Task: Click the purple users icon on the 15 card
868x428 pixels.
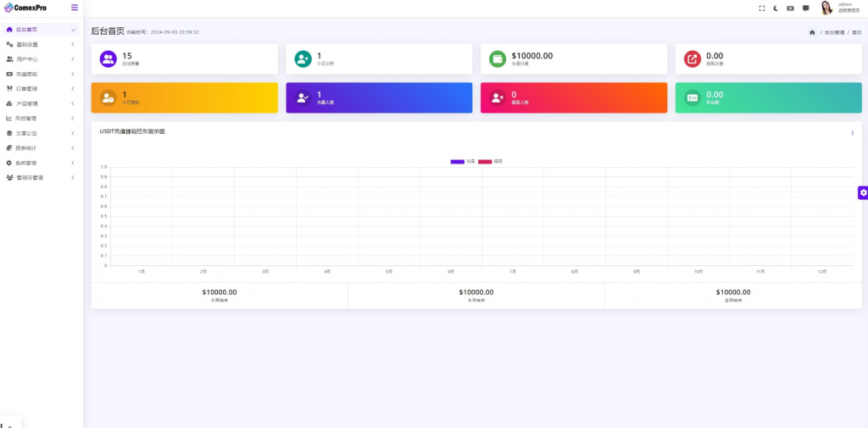Action: point(108,58)
